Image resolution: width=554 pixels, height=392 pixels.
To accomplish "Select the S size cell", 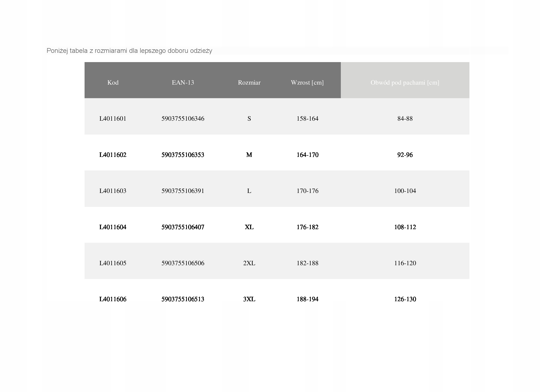I will click(249, 119).
